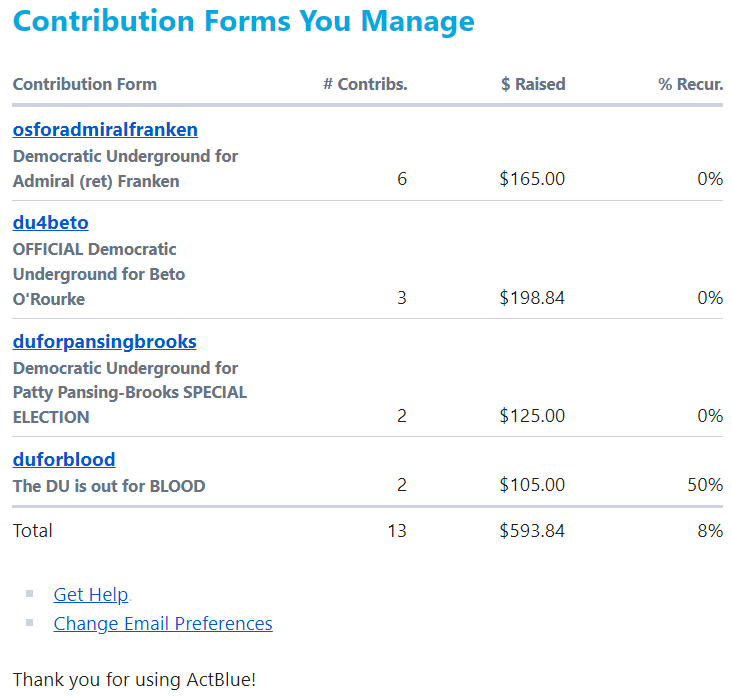The width and height of the screenshot is (732, 697).
Task: Open the osforadmiralfranken contribution form link
Action: click(x=105, y=130)
